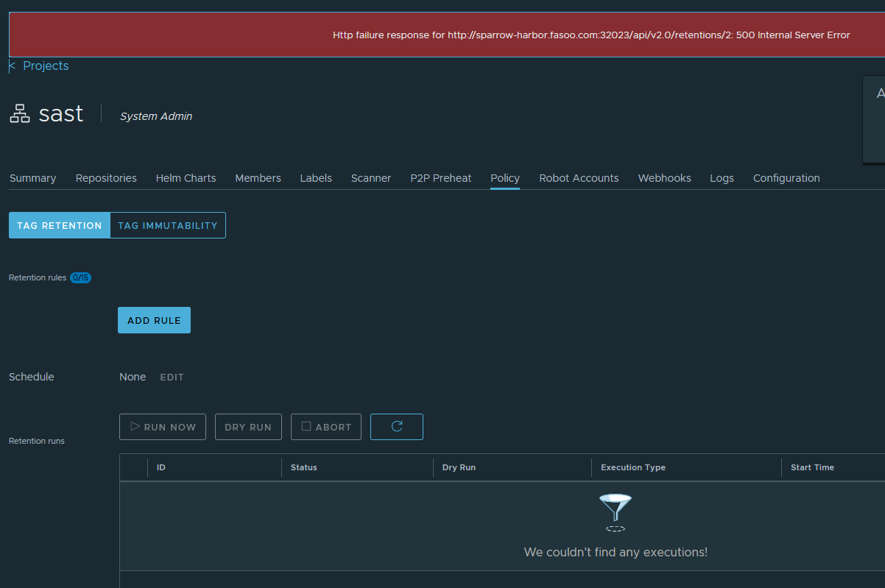Select the Tag Retention toggle button

click(x=60, y=225)
